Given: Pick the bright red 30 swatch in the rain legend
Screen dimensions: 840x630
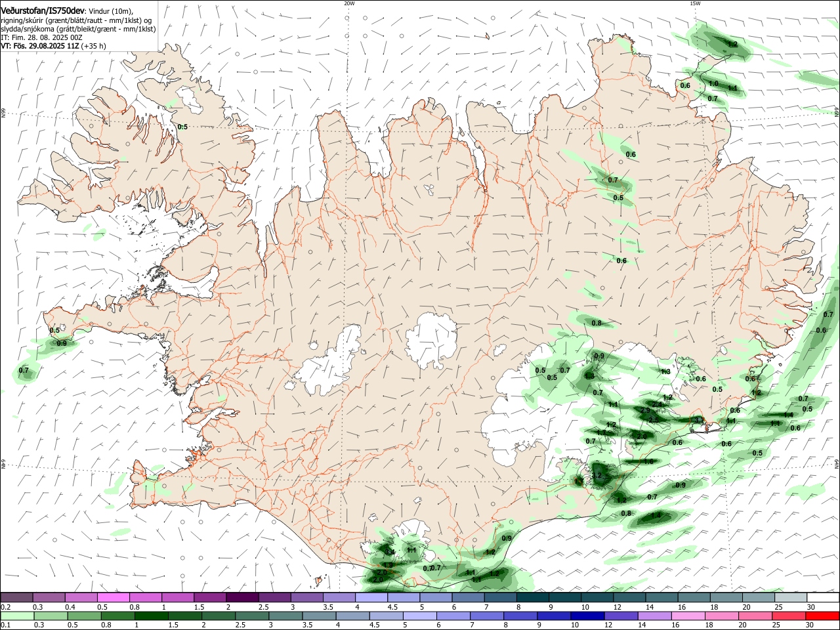Looking at the screenshot, I should pos(823,616).
